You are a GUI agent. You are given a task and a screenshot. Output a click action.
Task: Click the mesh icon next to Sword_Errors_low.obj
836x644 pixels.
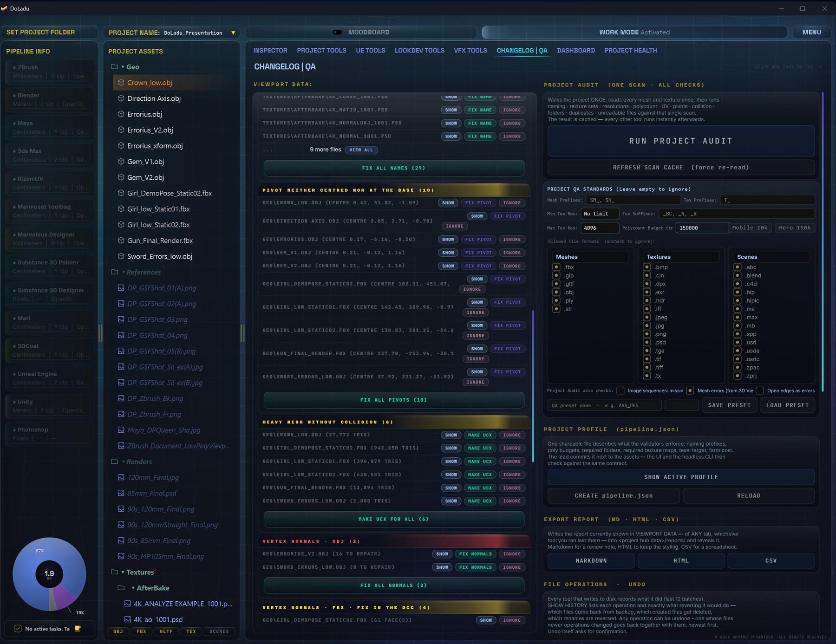pos(121,256)
